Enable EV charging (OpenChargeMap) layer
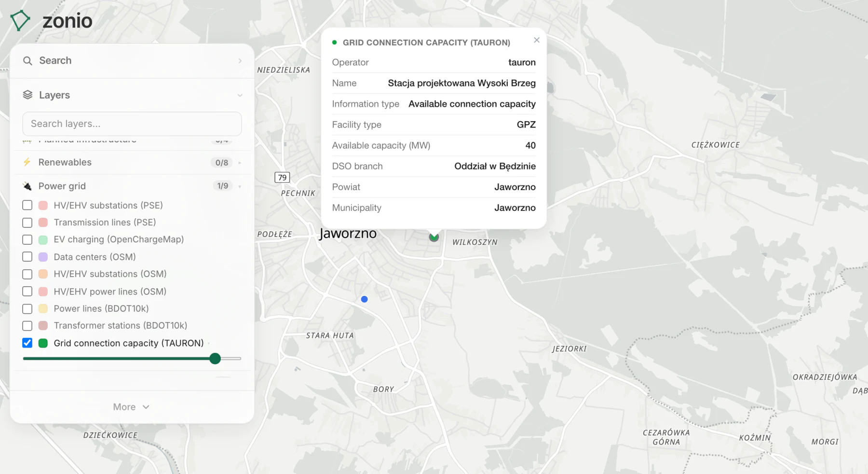Viewport: 868px width, 474px height. tap(27, 239)
